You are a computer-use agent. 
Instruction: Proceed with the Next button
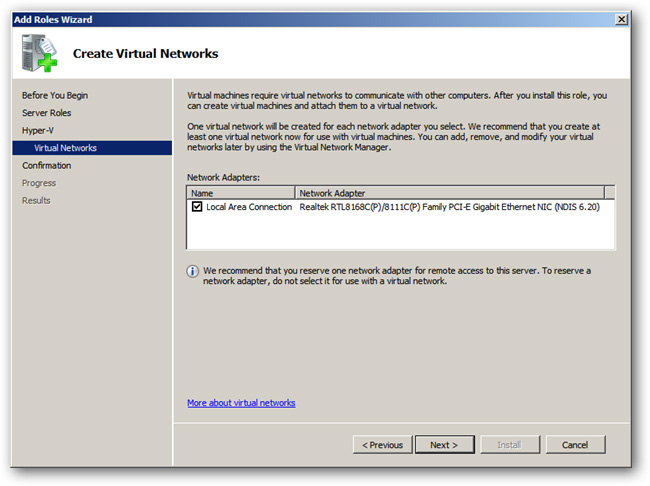coord(444,445)
